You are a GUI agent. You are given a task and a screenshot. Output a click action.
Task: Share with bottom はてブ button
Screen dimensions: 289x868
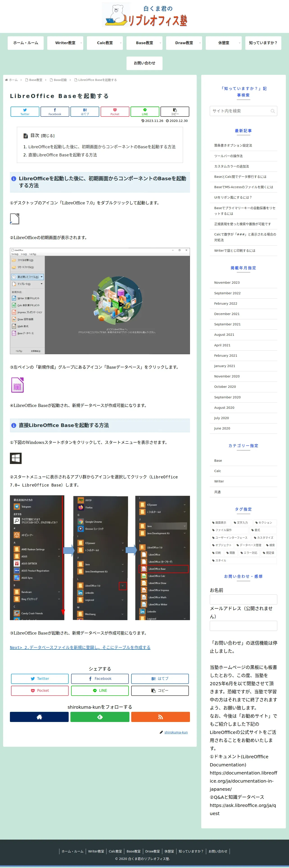click(160, 679)
